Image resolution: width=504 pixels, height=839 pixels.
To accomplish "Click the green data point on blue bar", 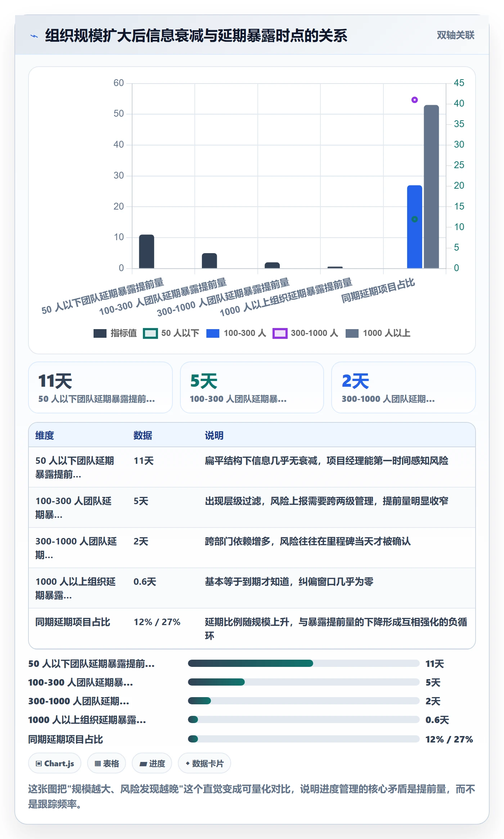I will click(x=415, y=219).
